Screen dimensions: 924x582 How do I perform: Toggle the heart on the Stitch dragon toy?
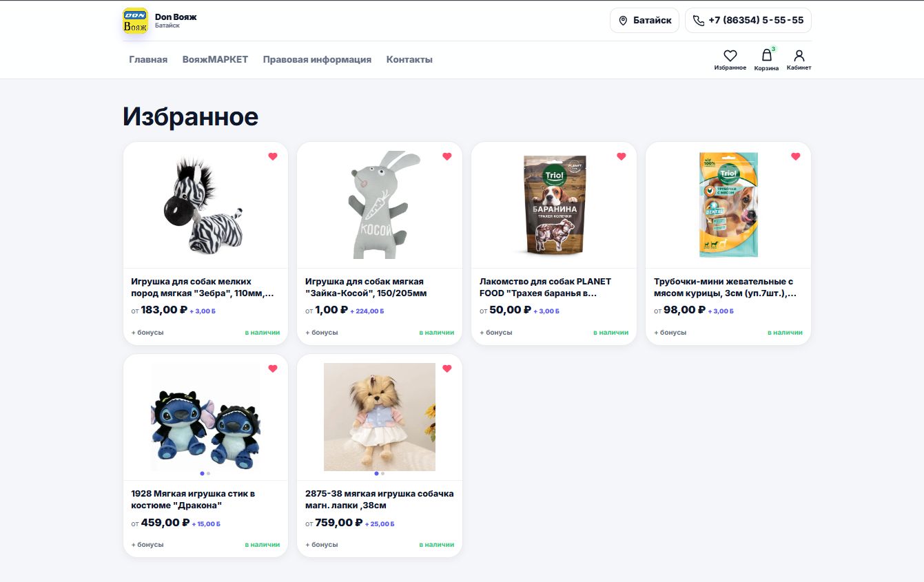(273, 368)
